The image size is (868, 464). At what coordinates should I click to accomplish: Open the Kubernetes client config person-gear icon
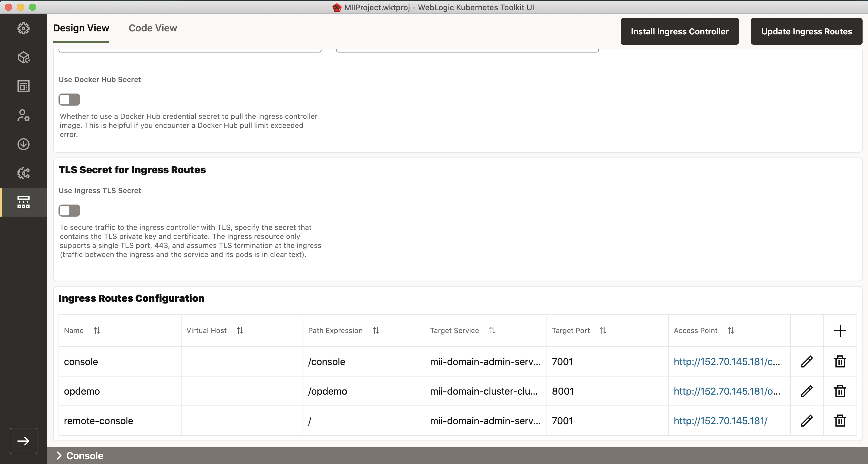[x=23, y=115]
